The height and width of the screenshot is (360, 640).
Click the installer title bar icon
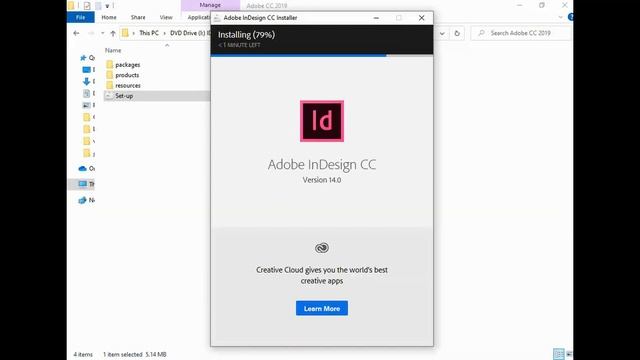pyautogui.click(x=217, y=18)
